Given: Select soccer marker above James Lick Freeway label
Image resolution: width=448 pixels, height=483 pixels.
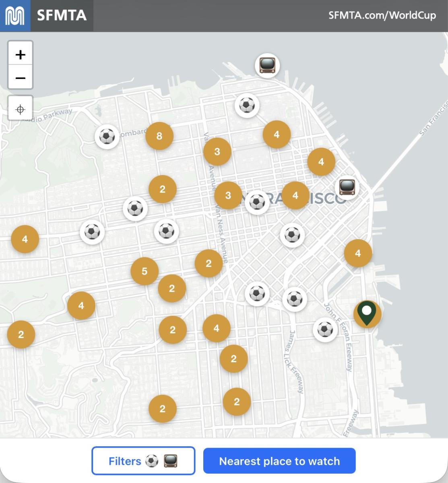Looking at the screenshot, I should point(295,299).
